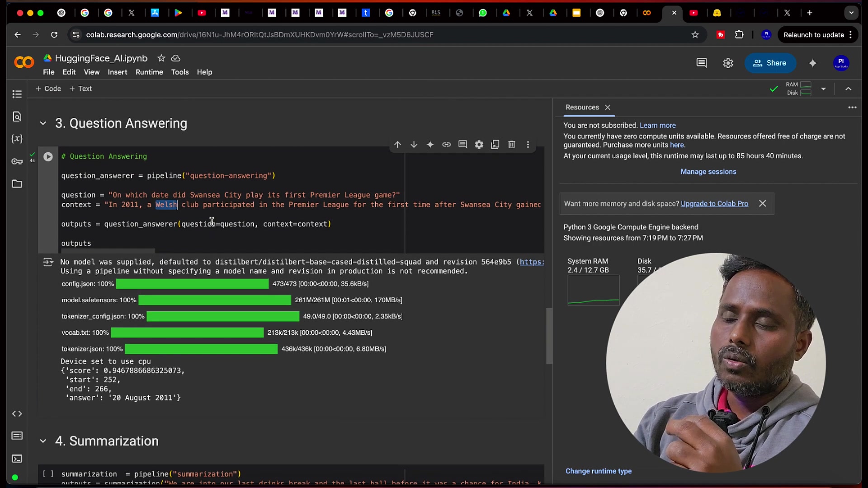The image size is (868, 488).
Task: Generate with AI sparkle icon in cell toolbar
Action: tap(430, 145)
